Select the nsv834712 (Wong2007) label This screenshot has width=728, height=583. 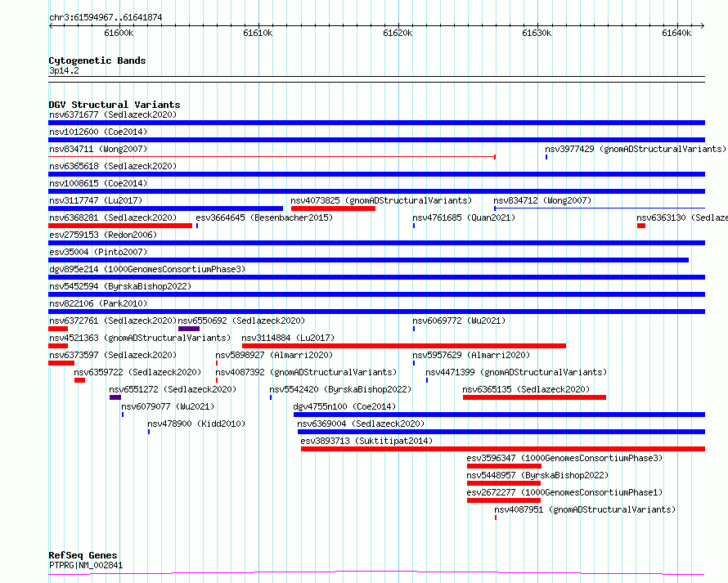pos(542,200)
